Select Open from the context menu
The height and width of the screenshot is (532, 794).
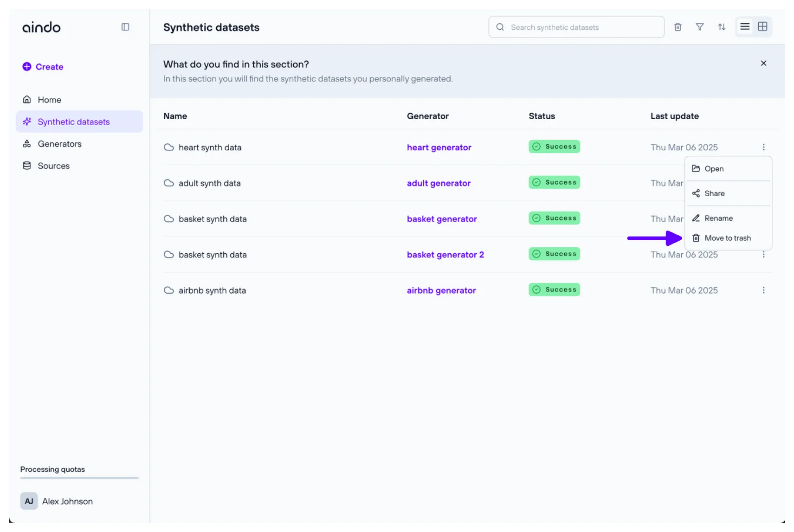713,169
